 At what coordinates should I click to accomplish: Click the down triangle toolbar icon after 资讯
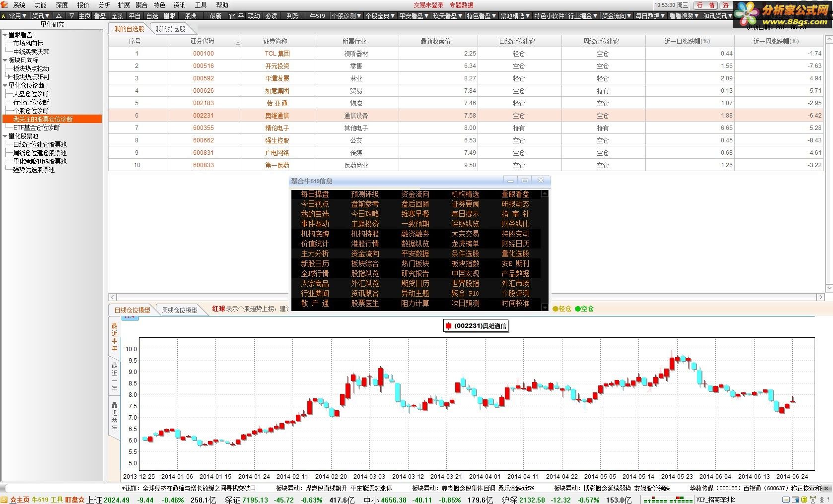[71, 16]
